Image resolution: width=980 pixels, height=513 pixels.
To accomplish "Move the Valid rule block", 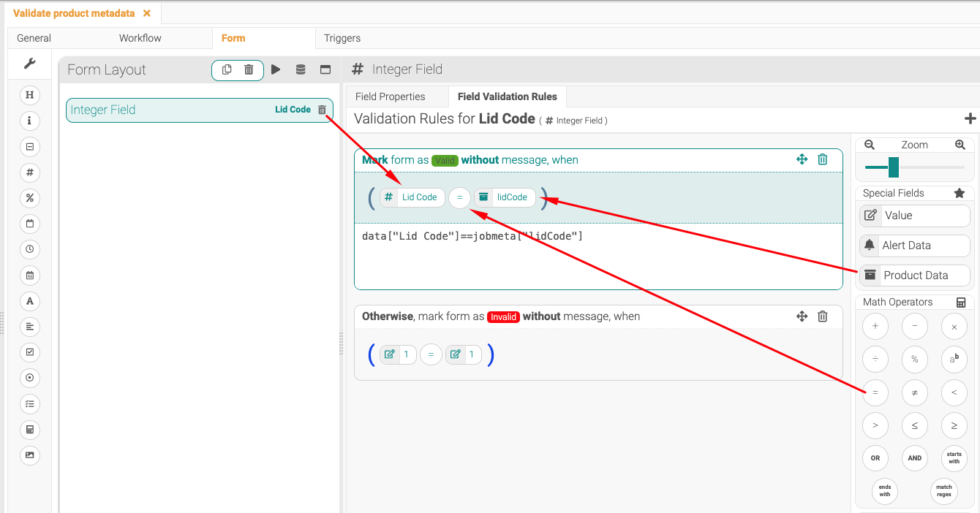I will (802, 159).
